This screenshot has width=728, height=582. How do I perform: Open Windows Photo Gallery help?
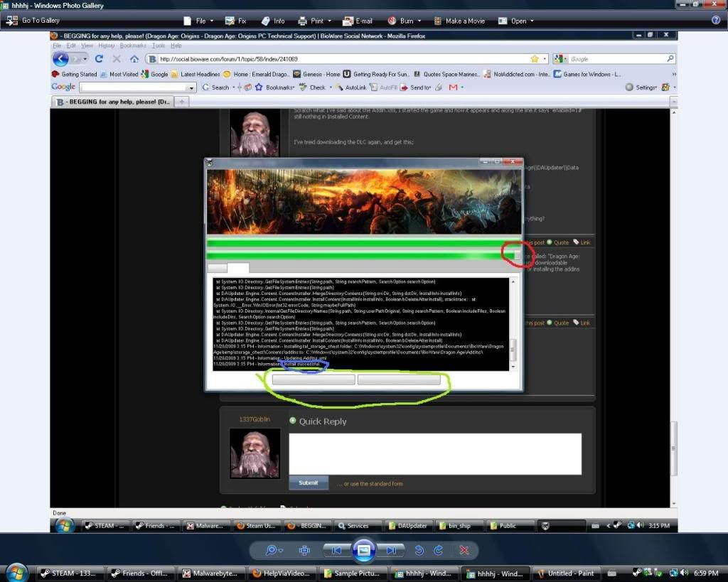click(x=716, y=21)
